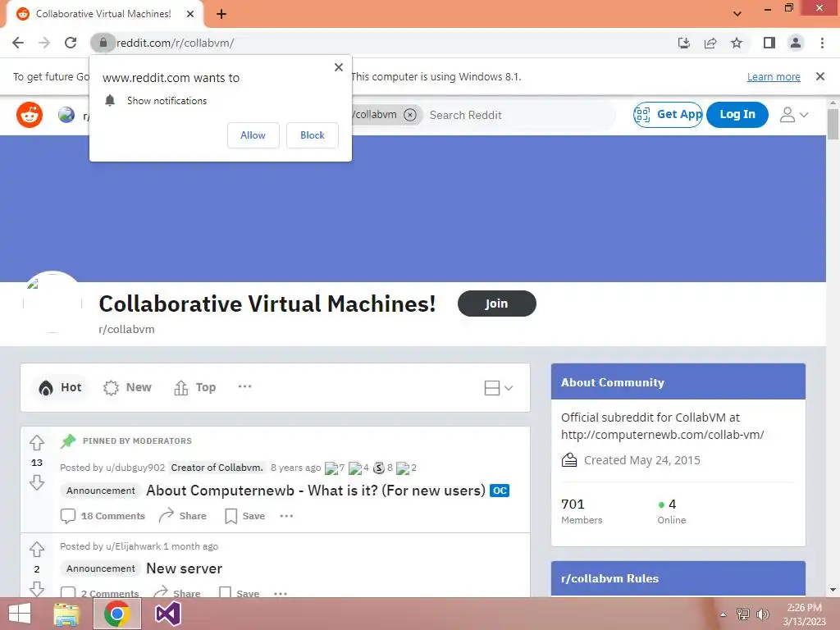Select the Collaborative Virtual Machines browser tab
The width and height of the screenshot is (840, 630).
[x=104, y=14]
